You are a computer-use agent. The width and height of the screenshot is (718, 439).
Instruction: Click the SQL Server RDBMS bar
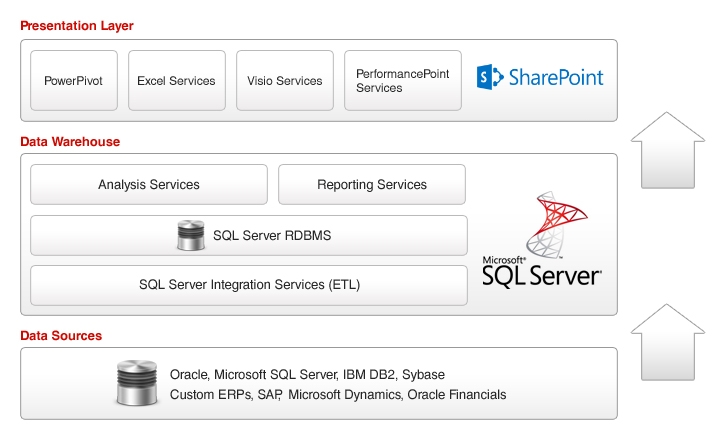(249, 235)
